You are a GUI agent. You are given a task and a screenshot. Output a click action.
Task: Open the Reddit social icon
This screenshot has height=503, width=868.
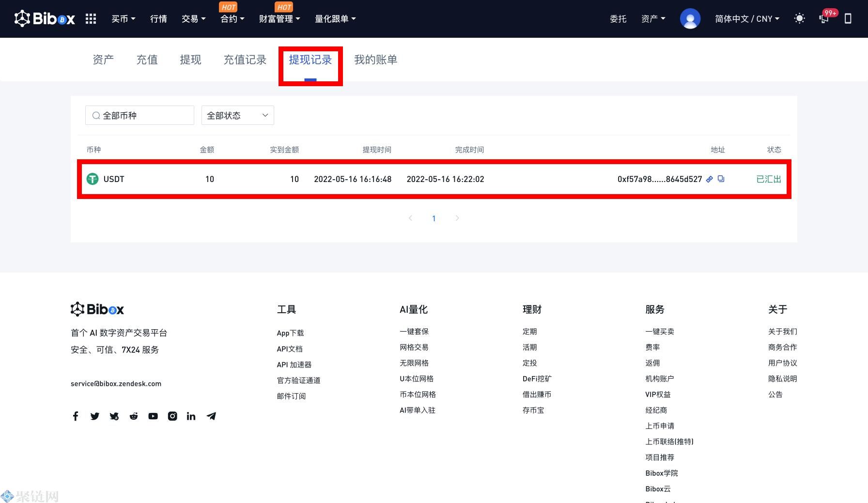coord(134,416)
